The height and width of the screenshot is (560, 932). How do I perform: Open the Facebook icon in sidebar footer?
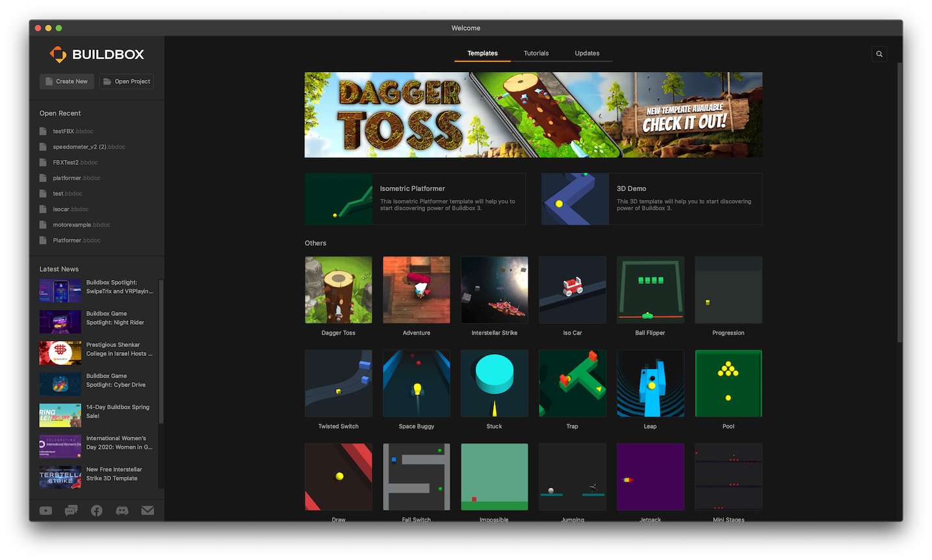pyautogui.click(x=97, y=511)
